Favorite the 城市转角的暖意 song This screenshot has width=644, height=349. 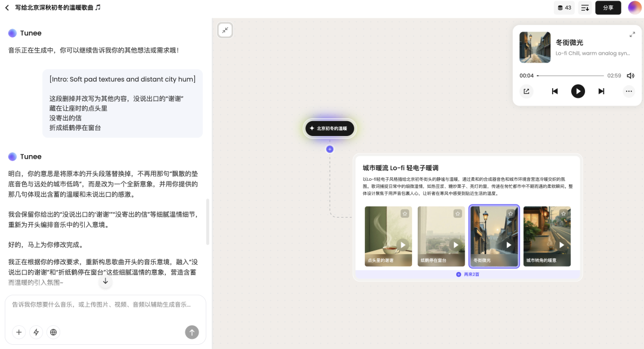[563, 214]
